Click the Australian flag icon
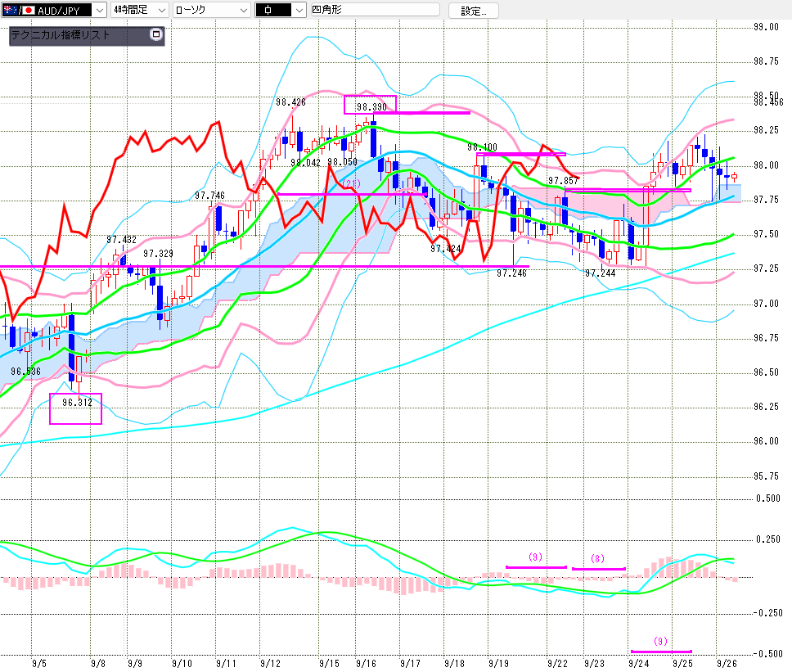 [x=9, y=11]
